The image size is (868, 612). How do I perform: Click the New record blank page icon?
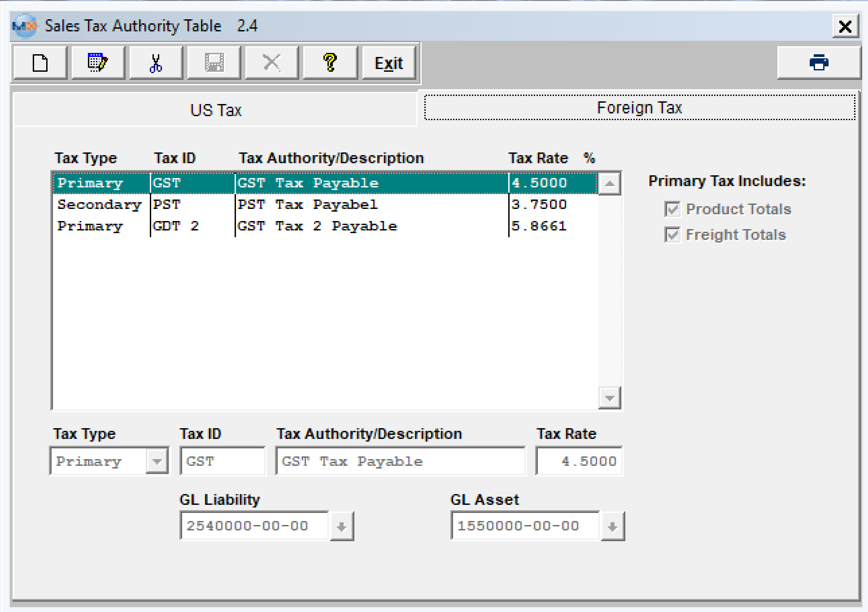point(40,63)
